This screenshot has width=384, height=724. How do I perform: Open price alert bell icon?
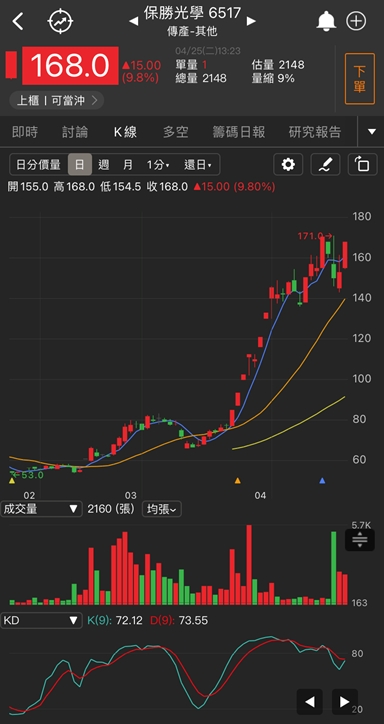click(x=326, y=21)
